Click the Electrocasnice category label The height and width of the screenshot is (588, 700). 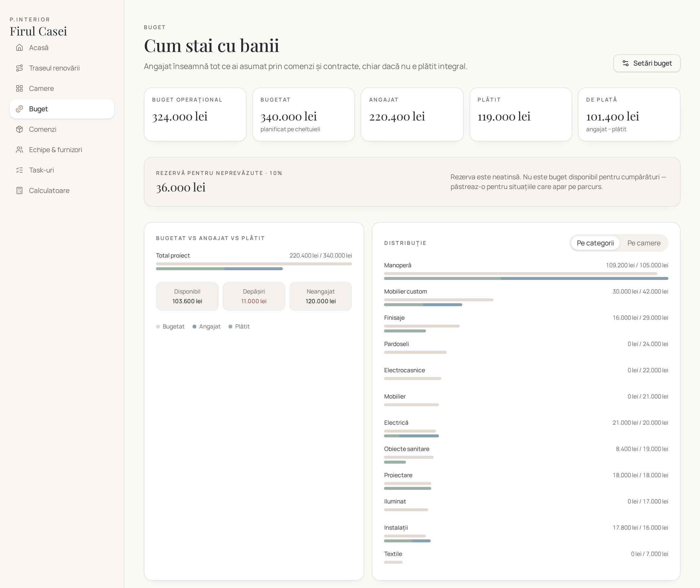tap(404, 370)
